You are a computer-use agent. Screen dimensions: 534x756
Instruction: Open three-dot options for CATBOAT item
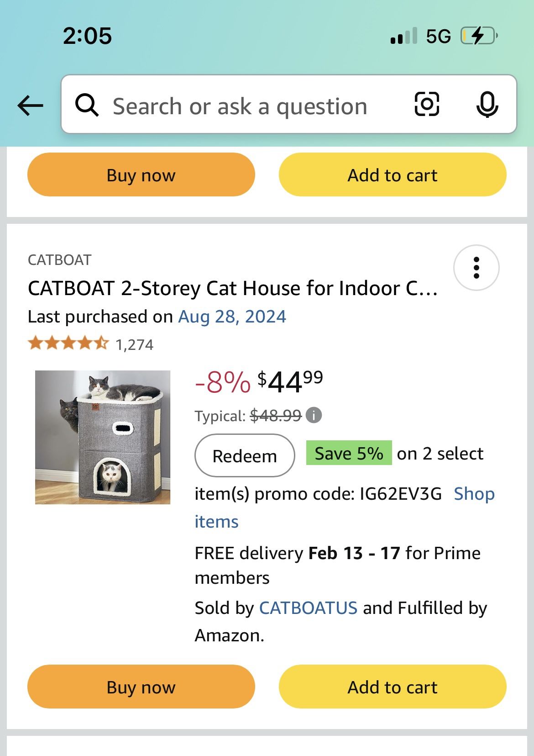point(476,268)
